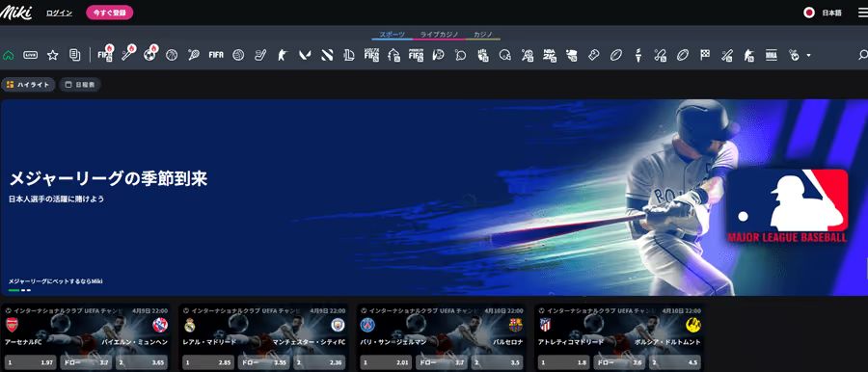Click メジャーリーグにベットするならMiki banner text
This screenshot has width=868, height=372.
(55, 281)
